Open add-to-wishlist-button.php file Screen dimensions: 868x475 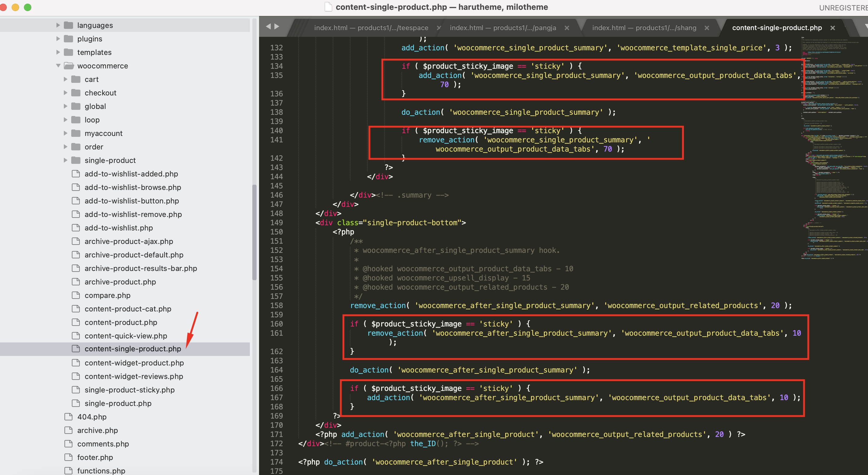(132, 201)
